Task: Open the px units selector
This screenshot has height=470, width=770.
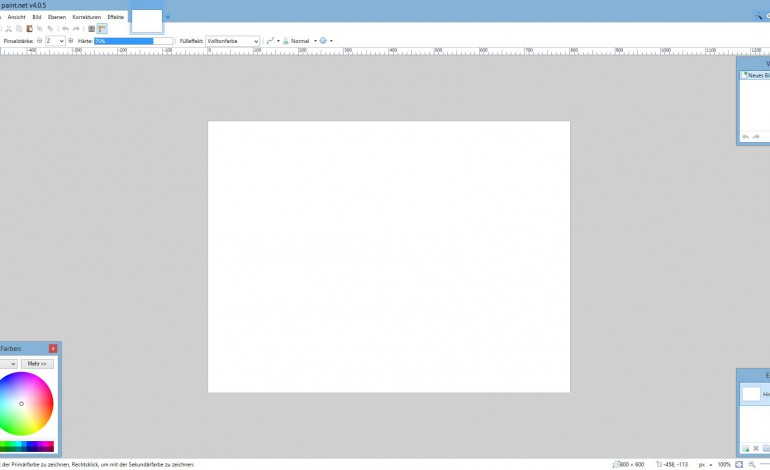Action: pyautogui.click(x=705, y=464)
